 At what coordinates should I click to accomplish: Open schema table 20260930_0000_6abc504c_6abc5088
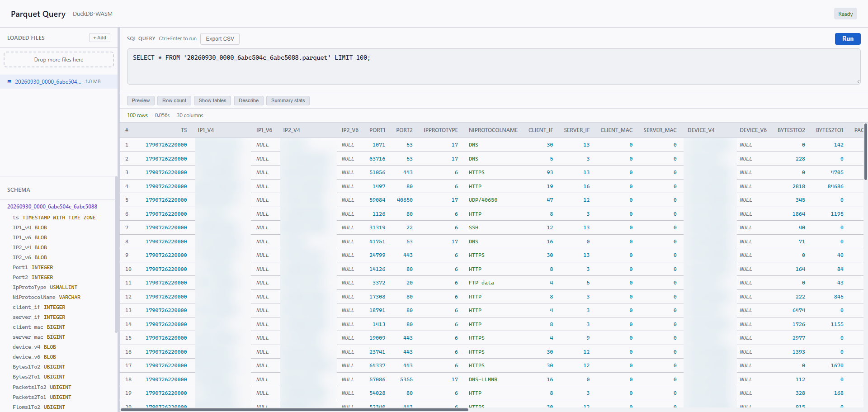pyautogui.click(x=52, y=207)
